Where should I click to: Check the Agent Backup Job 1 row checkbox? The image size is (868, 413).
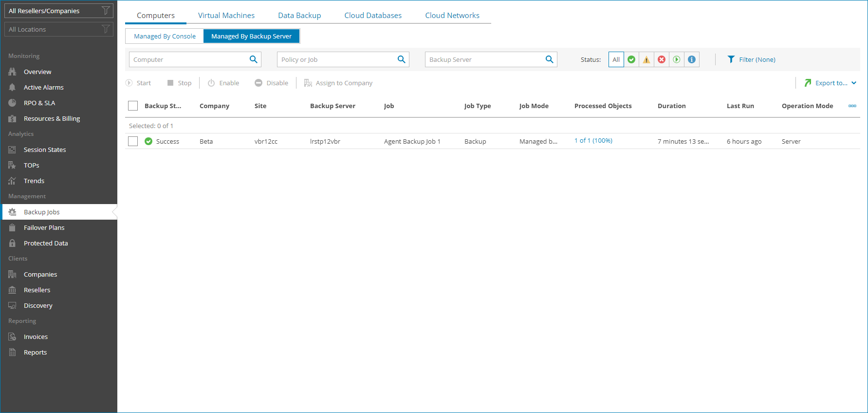(x=133, y=141)
